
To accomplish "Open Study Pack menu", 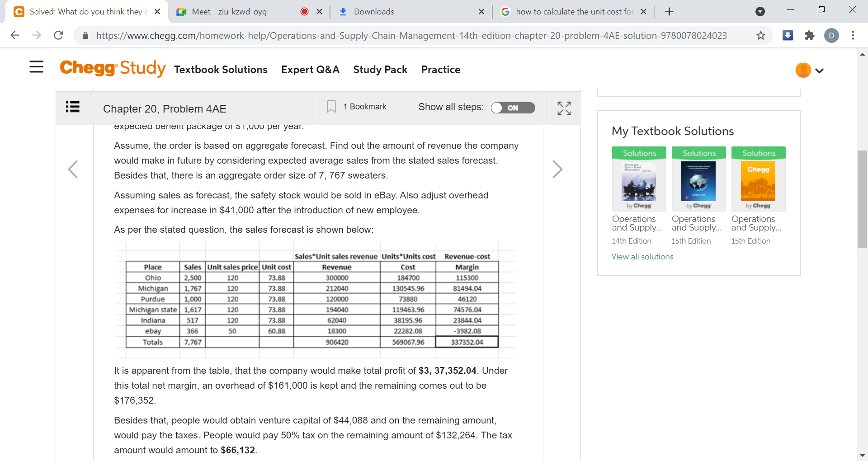I will (380, 70).
